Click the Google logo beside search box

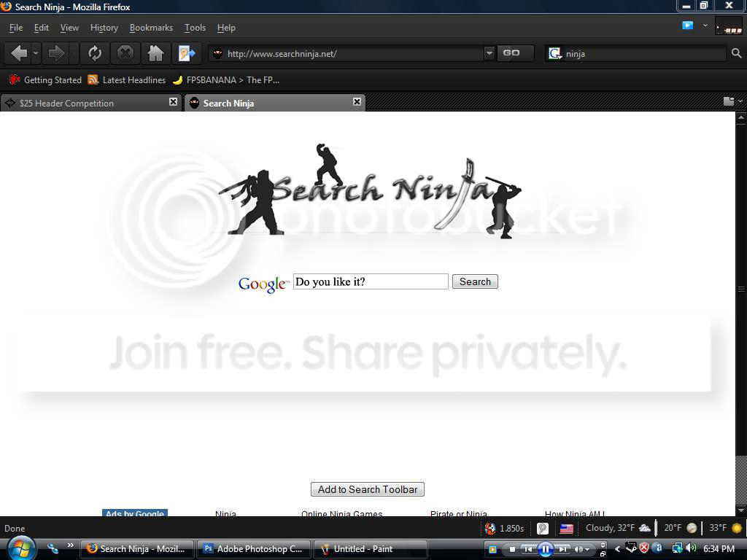coord(263,284)
